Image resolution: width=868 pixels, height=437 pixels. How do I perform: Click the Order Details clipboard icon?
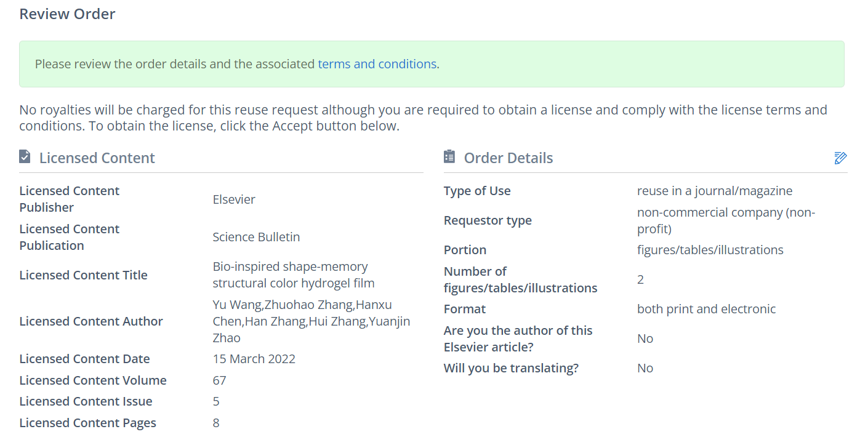tap(449, 157)
